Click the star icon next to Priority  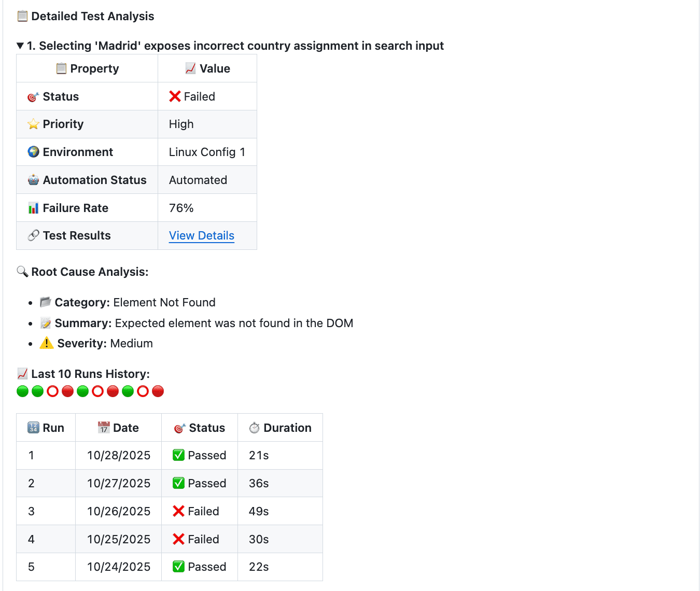33,124
